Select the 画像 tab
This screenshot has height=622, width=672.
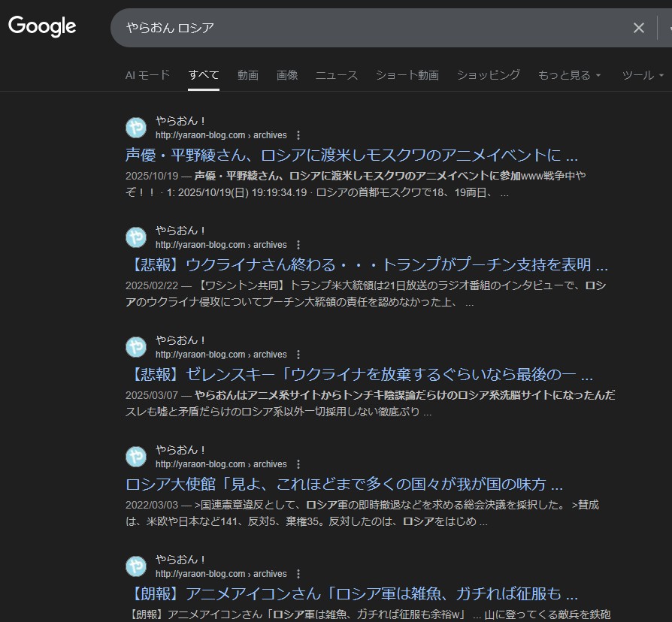click(x=287, y=75)
